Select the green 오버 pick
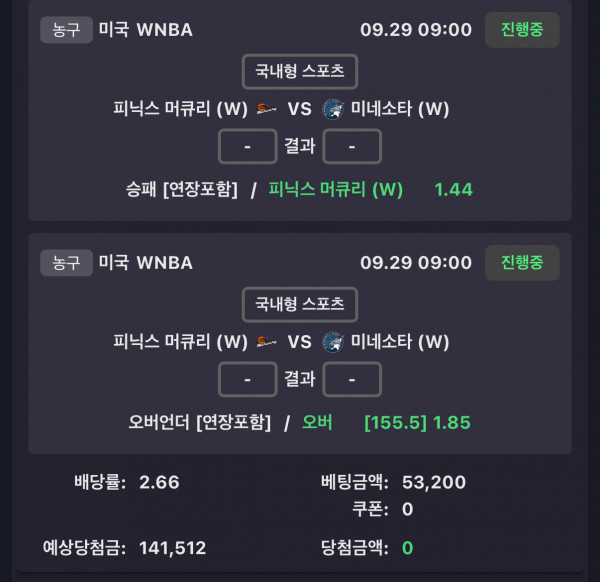 click(x=318, y=422)
